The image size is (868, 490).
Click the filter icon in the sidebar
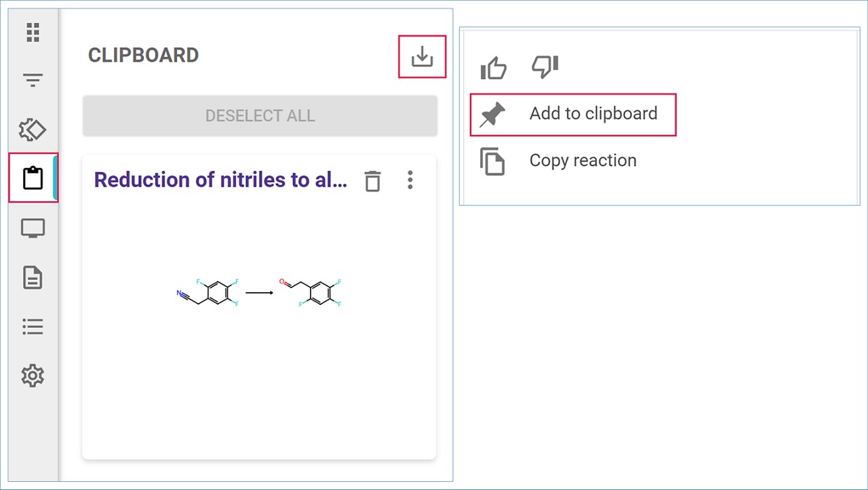(33, 81)
